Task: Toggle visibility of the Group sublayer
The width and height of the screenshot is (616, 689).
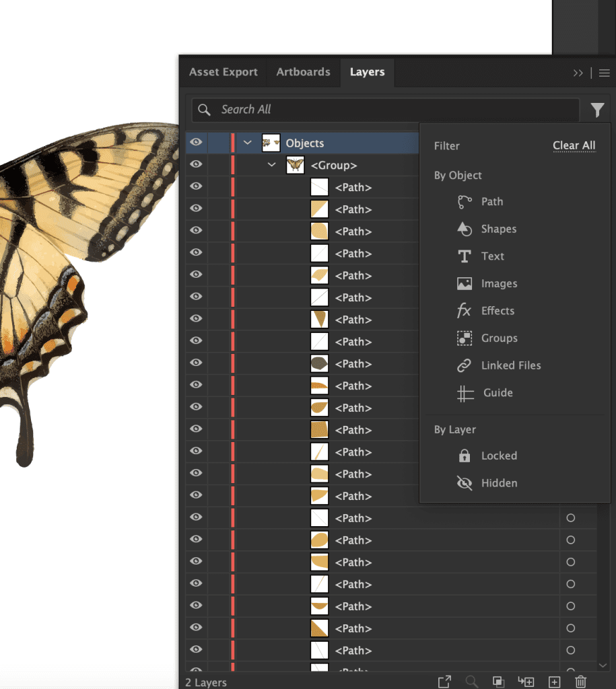Action: (x=196, y=165)
